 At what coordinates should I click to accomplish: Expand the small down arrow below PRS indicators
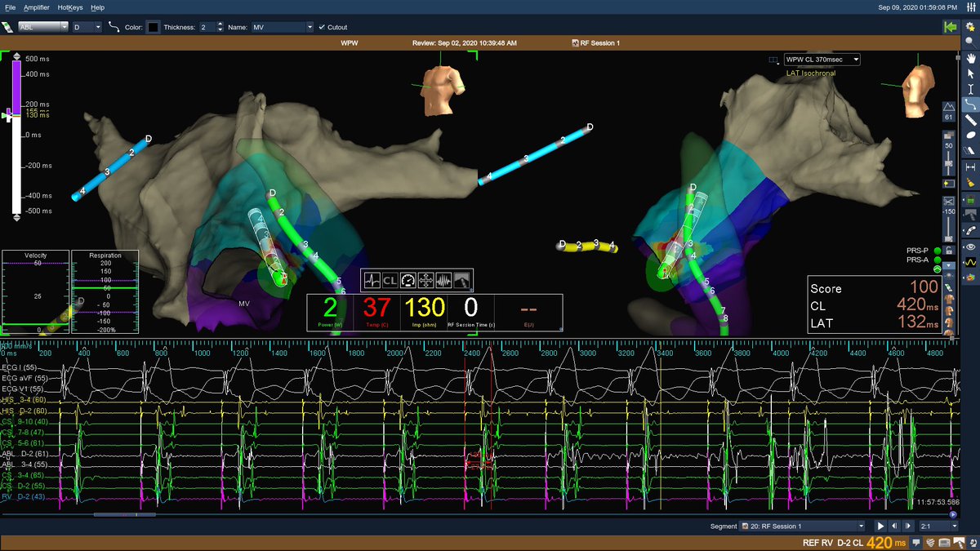coord(948,266)
